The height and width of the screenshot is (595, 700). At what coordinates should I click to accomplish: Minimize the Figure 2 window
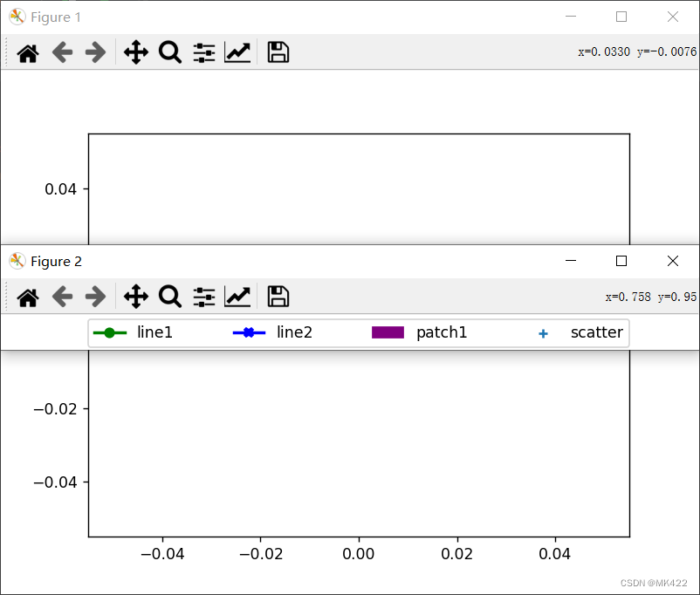[x=571, y=261]
